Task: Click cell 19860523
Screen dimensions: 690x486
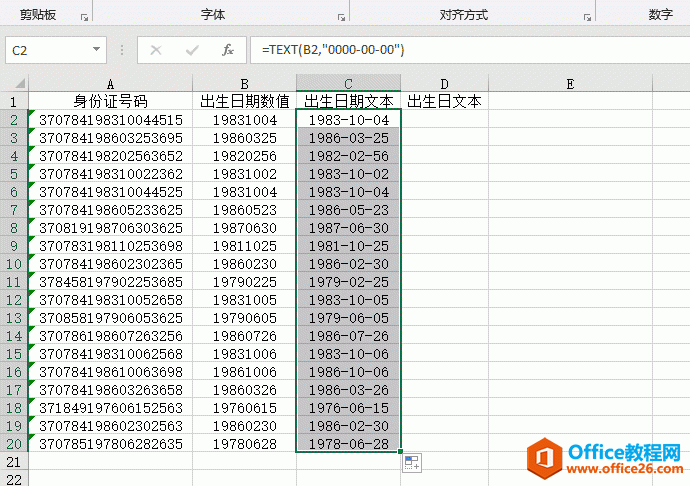Action: click(244, 210)
